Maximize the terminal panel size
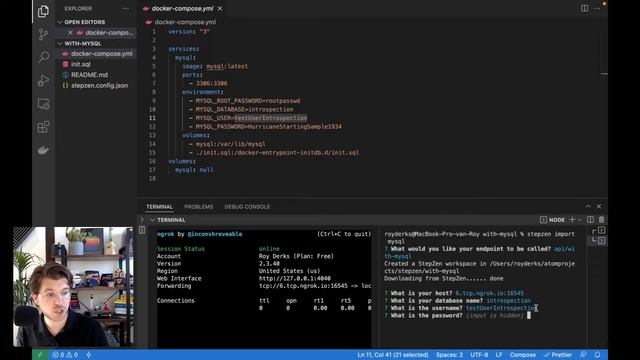Screen dimensions: 640x360 coord(588,207)
